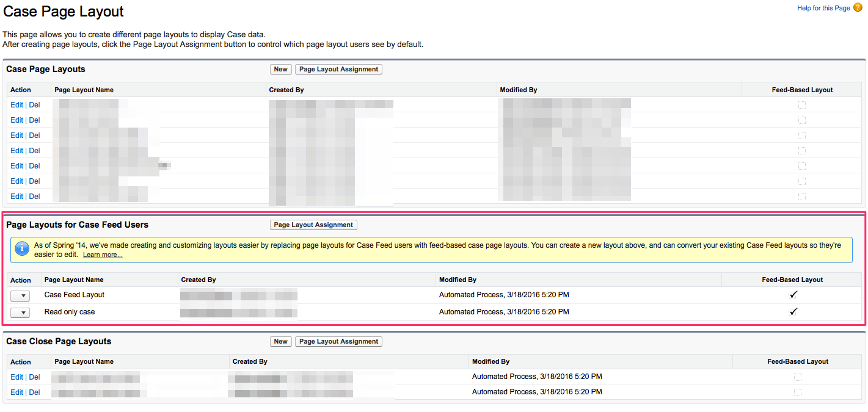Click the Edit link in the first Case Page Layouts row
The width and height of the screenshot is (868, 412).
16,105
